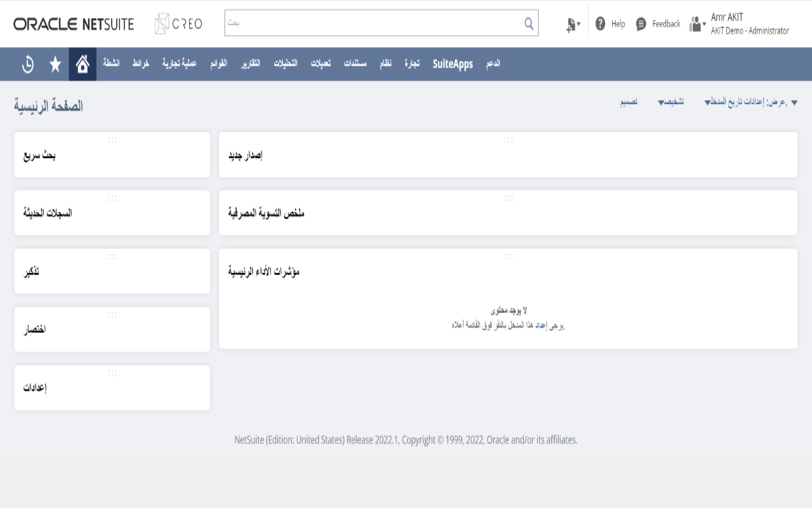Open the مستندات menu
The width and height of the screenshot is (812, 508).
[x=355, y=64]
